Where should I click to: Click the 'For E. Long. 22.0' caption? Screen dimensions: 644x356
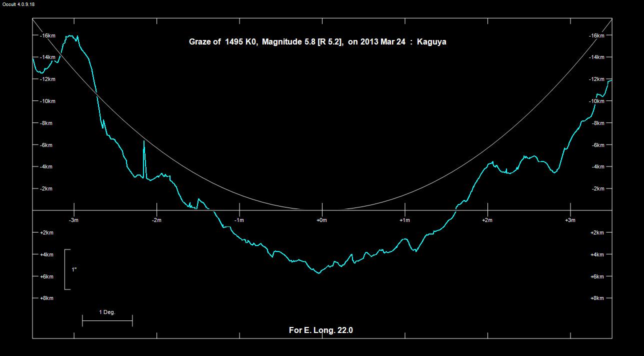[x=321, y=330]
